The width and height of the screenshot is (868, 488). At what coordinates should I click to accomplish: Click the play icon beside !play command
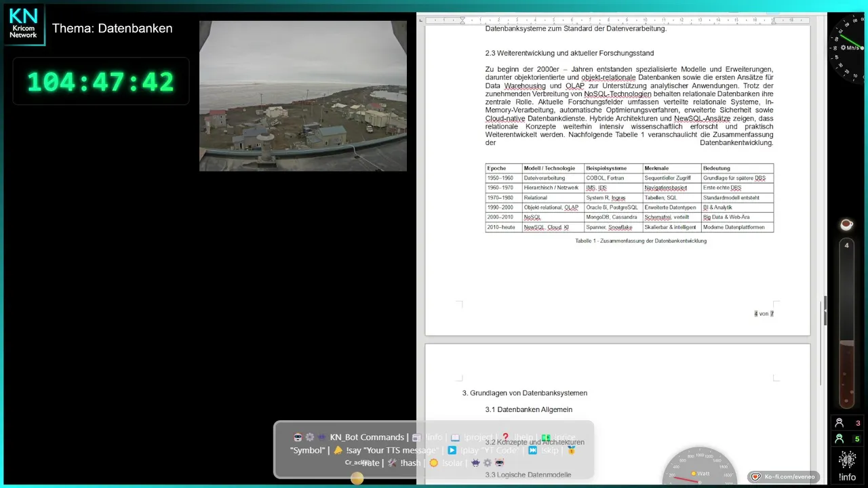pyautogui.click(x=452, y=450)
